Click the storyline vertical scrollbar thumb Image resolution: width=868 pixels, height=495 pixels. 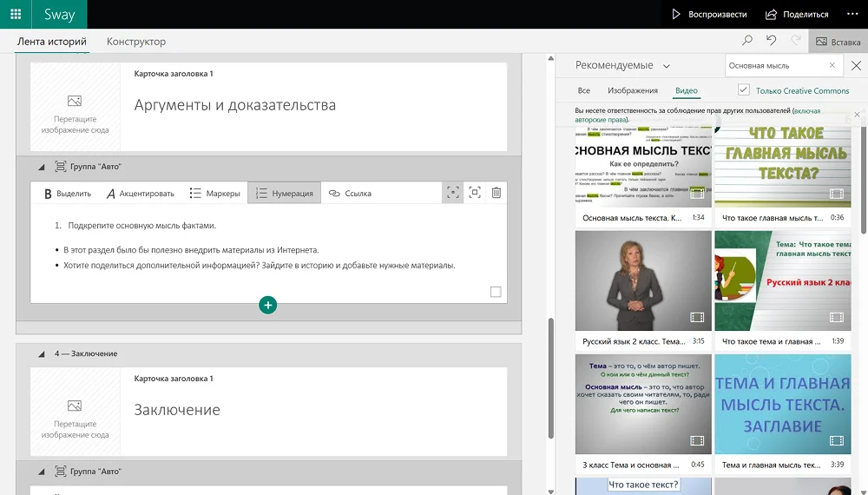pyautogui.click(x=551, y=379)
